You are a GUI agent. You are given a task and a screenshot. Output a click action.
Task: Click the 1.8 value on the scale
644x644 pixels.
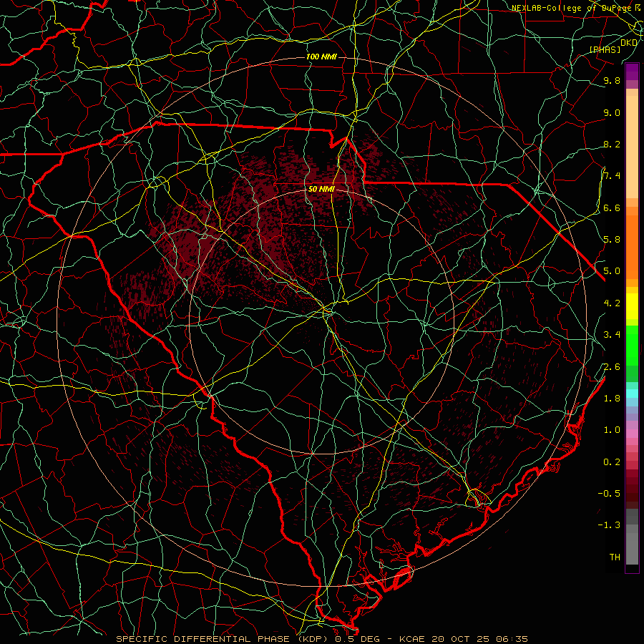612,399
